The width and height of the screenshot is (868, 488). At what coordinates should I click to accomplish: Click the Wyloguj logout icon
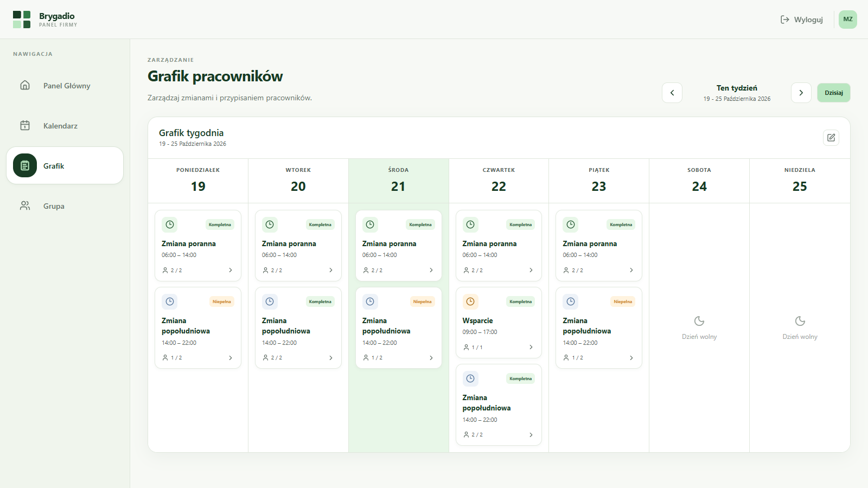tap(784, 20)
